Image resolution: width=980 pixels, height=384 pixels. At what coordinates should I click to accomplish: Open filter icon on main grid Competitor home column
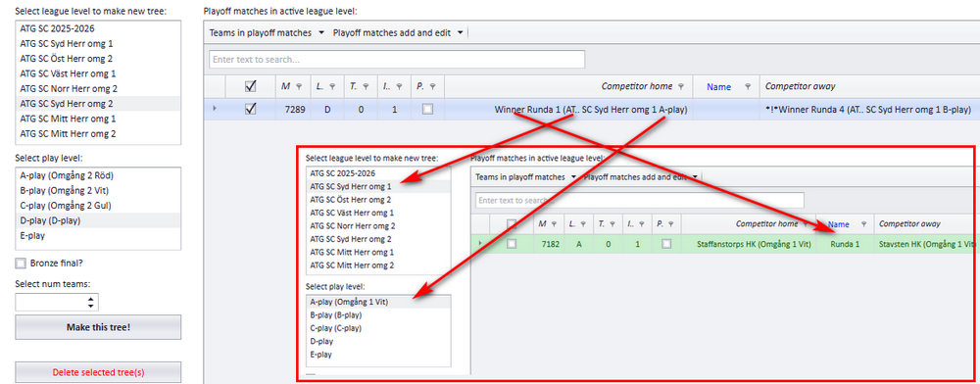click(x=681, y=87)
